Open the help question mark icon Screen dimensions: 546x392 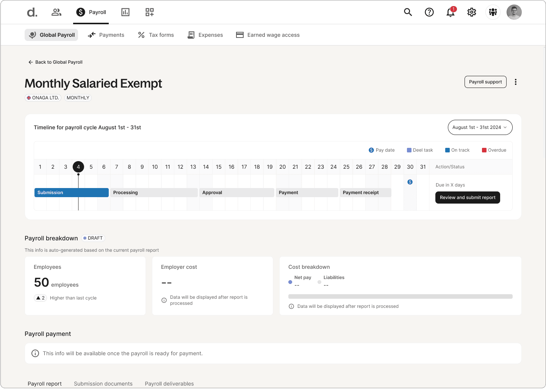pyautogui.click(x=429, y=12)
